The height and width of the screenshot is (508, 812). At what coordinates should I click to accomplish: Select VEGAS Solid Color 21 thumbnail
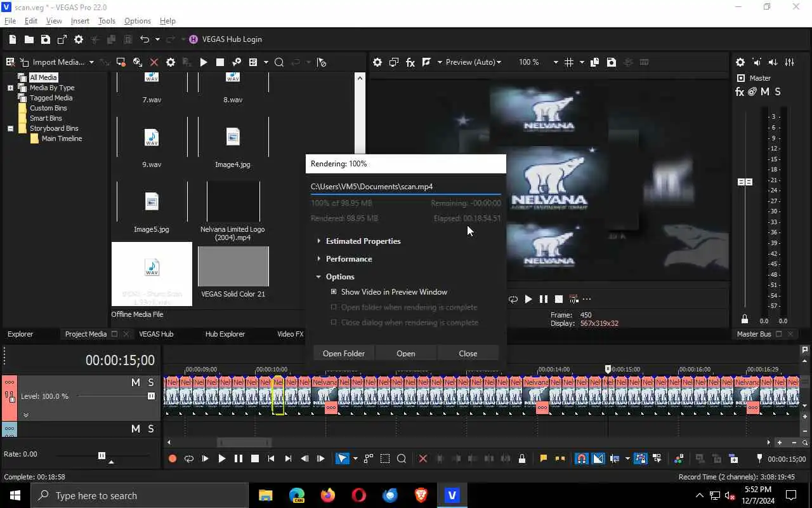click(x=233, y=267)
